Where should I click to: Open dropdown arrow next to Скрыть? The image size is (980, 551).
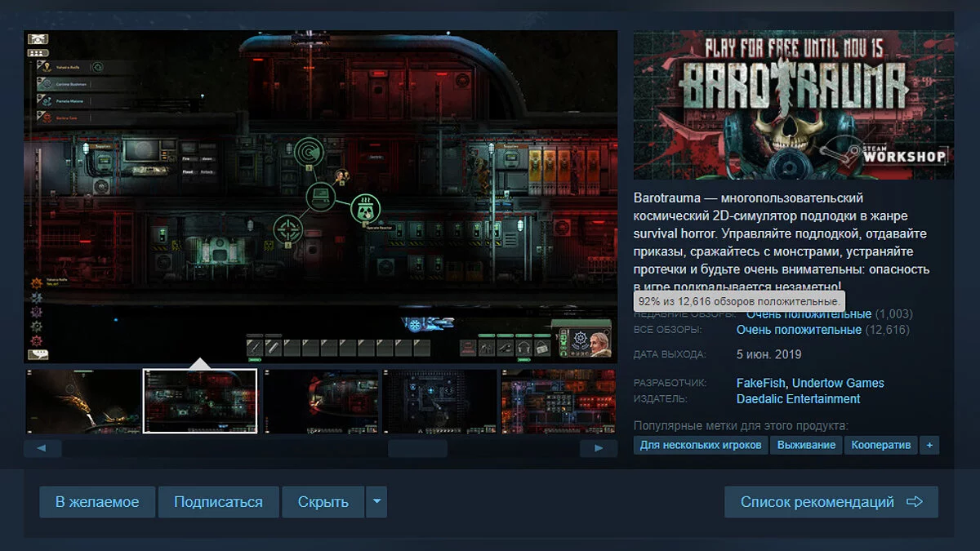tap(376, 502)
